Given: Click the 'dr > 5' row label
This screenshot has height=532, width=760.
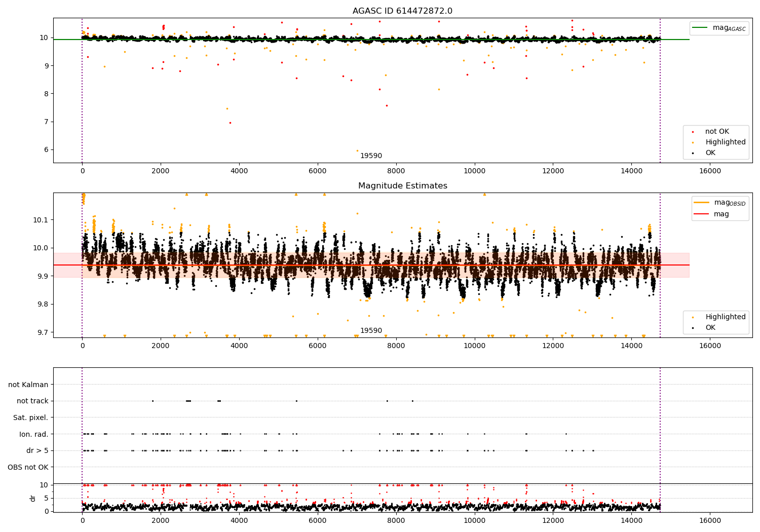Looking at the screenshot, I should [x=37, y=451].
